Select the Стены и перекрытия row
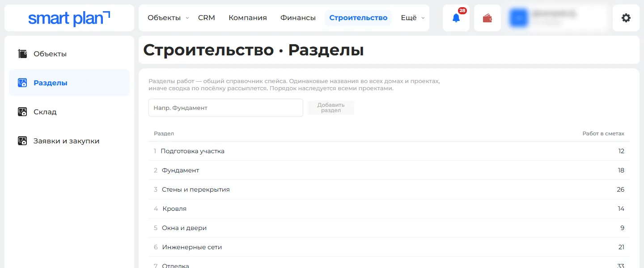644x268 pixels. coord(389,189)
